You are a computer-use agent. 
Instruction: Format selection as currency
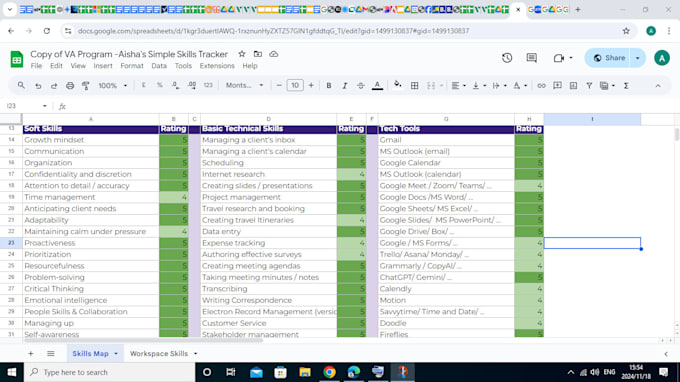coord(144,85)
